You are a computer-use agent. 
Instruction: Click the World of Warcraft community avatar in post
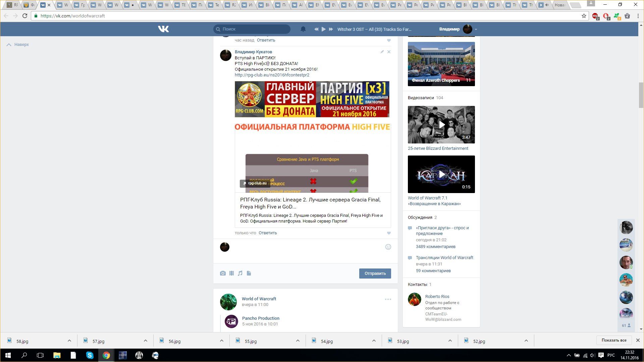click(228, 302)
